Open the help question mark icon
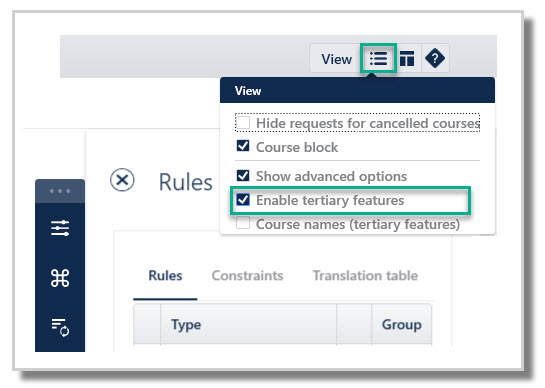This screenshot has height=388, width=545. pos(434,58)
